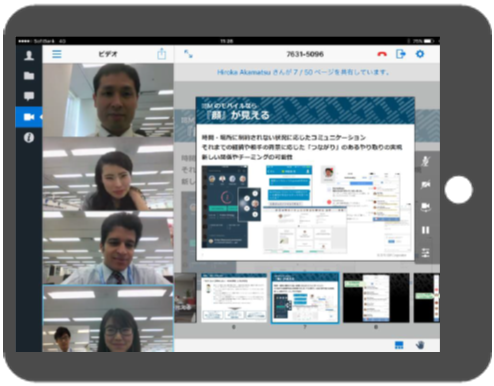The width and height of the screenshot is (494, 386).
Task: Open the meeting info icon in sidebar
Action: coord(29,137)
